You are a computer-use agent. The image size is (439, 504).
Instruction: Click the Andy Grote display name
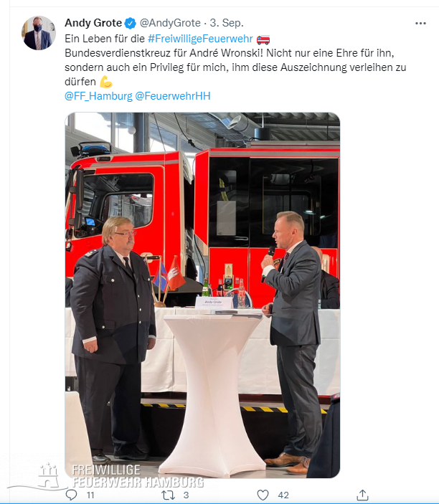[93, 23]
